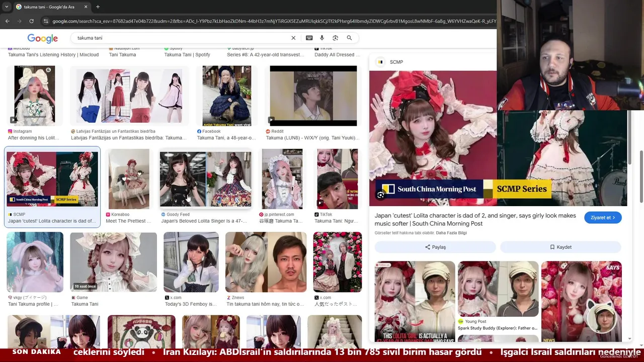
Task: Open the Facebook 'Takuma Tani, a 48-year-o...' image
Action: 226,96
